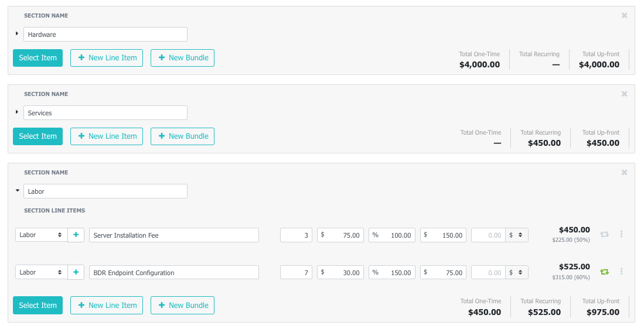Expand the Hardware section
This screenshot has width=644, height=329.
pos(17,33)
